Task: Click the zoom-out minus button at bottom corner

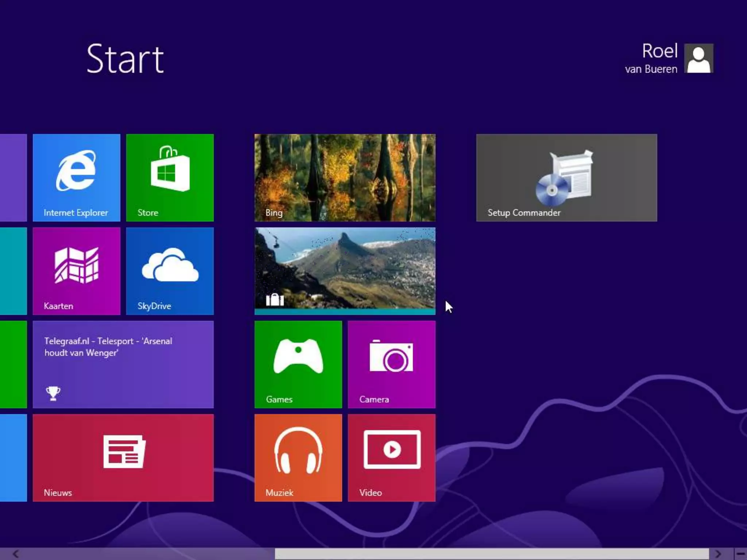Action: click(740, 554)
